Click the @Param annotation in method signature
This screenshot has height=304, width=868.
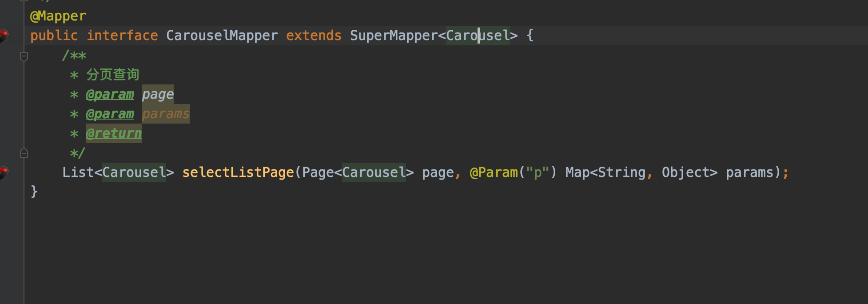pos(494,172)
